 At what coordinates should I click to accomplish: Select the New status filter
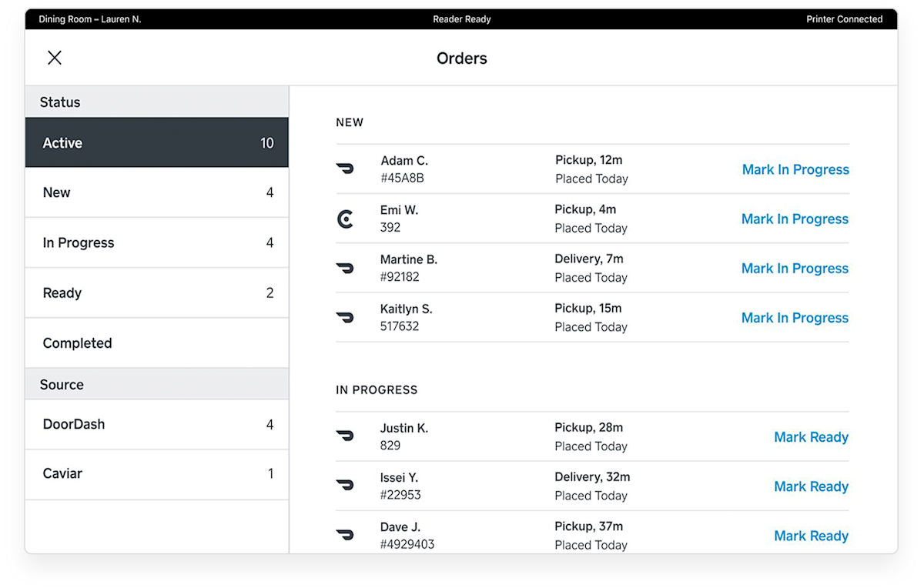[x=157, y=192]
